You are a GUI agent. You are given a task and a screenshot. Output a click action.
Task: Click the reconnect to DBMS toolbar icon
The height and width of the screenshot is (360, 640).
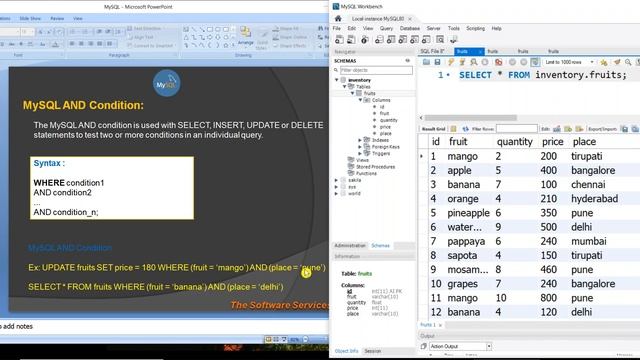tap(453, 40)
